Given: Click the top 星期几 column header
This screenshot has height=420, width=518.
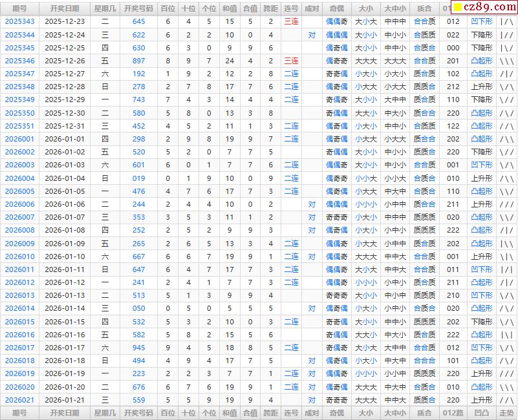Looking at the screenshot, I should (105, 8).
